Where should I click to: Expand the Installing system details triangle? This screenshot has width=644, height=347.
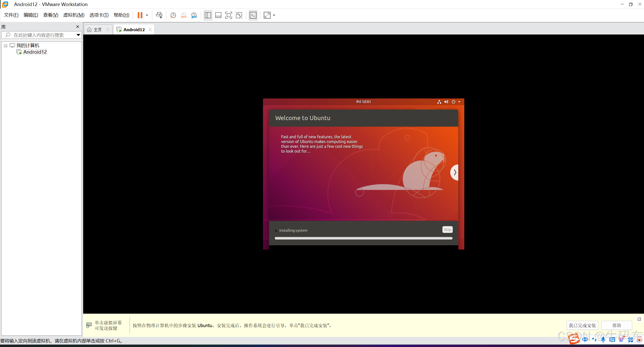tap(276, 231)
